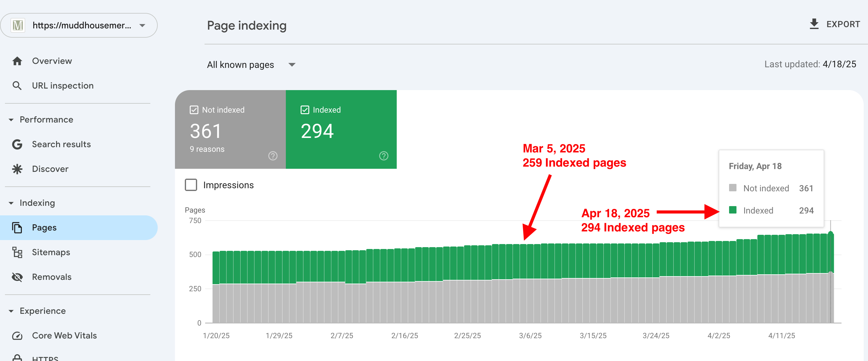Click the Core Web Vitals gauge icon
Screen dimensions: 868x361
click(17, 336)
